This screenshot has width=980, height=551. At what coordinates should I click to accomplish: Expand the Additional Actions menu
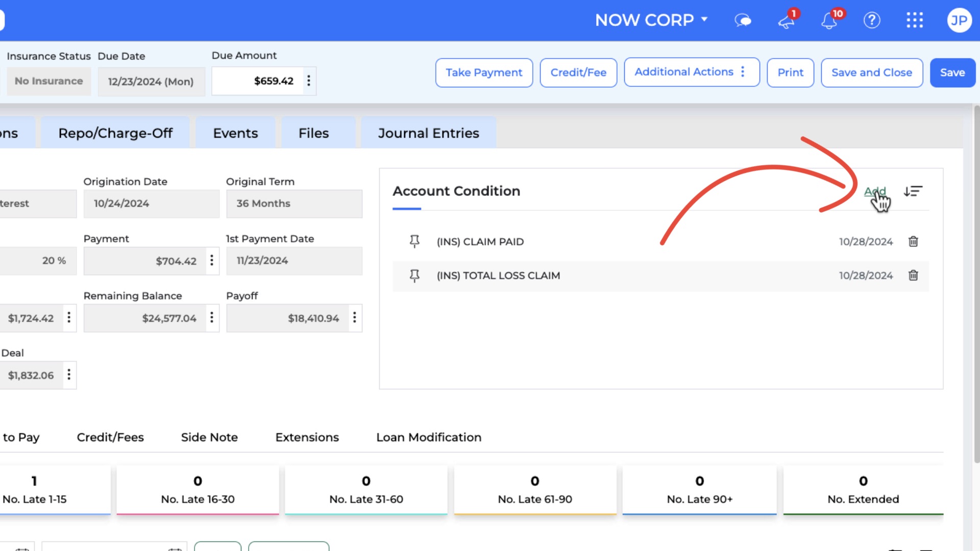click(692, 72)
